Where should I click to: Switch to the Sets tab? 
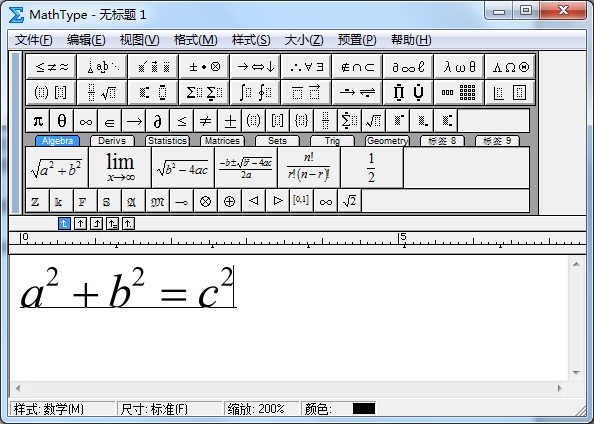[x=277, y=141]
